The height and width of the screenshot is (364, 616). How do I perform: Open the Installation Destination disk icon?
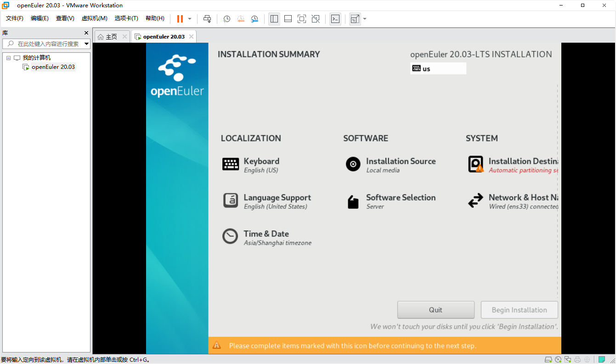click(475, 164)
